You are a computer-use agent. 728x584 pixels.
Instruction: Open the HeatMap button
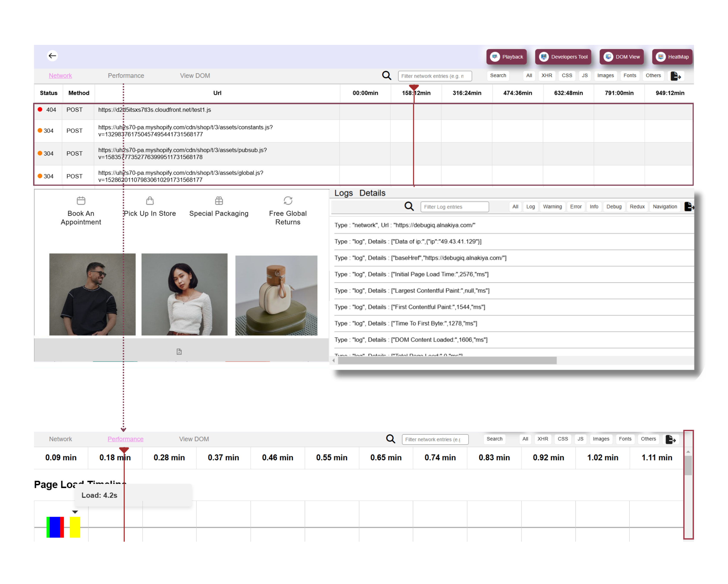pyautogui.click(x=673, y=57)
